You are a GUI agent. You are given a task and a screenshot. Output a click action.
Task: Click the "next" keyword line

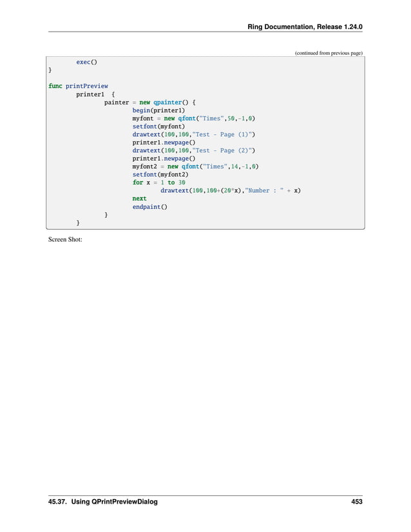pyautogui.click(x=139, y=199)
